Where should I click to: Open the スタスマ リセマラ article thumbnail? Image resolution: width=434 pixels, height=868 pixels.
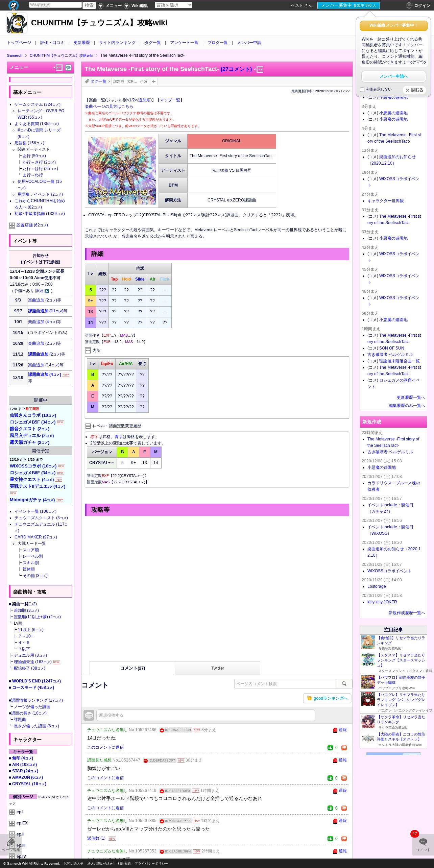coord(368,660)
